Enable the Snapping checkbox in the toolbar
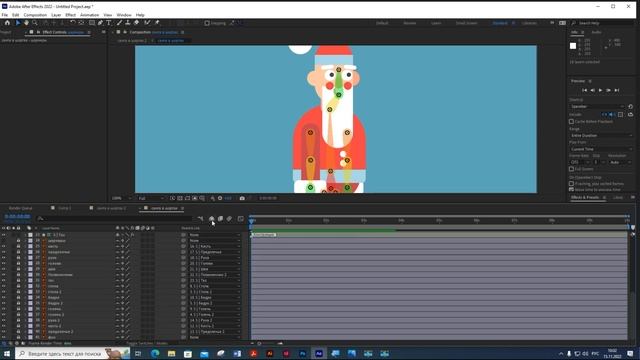 click(207, 23)
